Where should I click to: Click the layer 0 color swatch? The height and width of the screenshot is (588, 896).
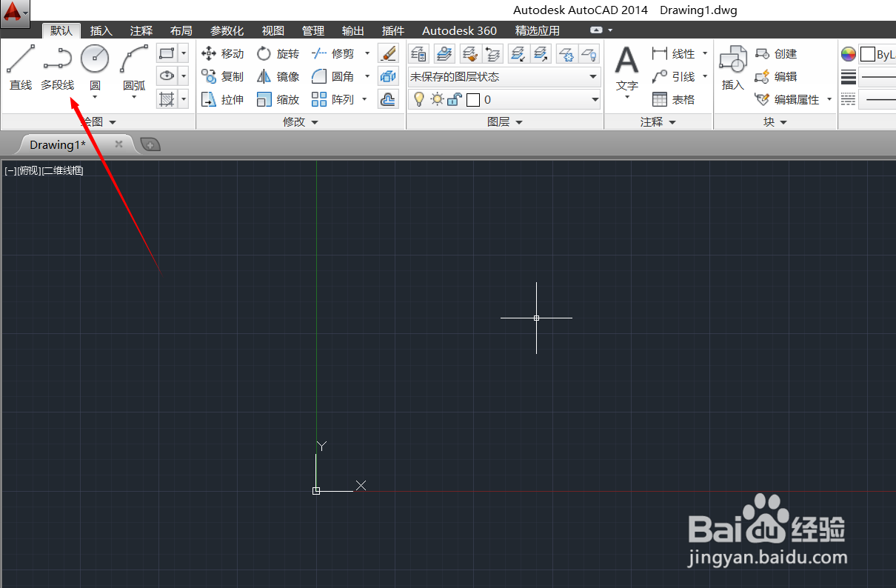[x=472, y=99]
